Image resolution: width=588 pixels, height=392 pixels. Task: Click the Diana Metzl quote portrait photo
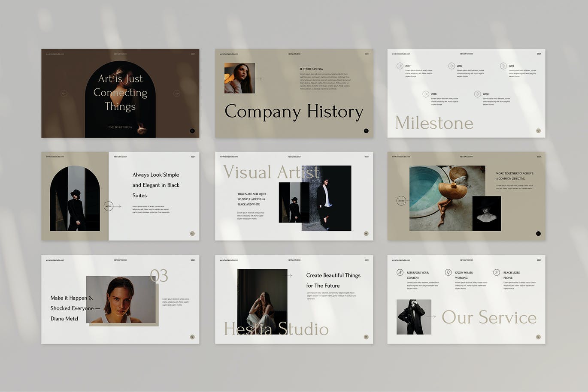[x=121, y=300]
